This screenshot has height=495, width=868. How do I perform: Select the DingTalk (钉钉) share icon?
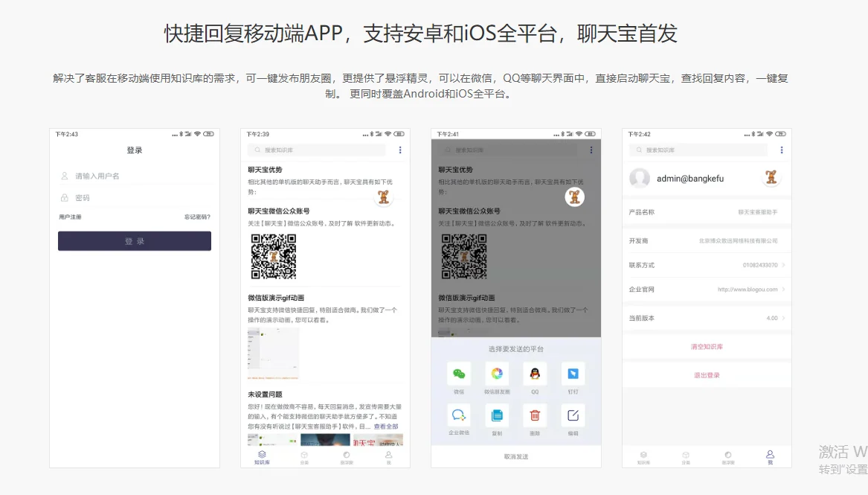573,374
